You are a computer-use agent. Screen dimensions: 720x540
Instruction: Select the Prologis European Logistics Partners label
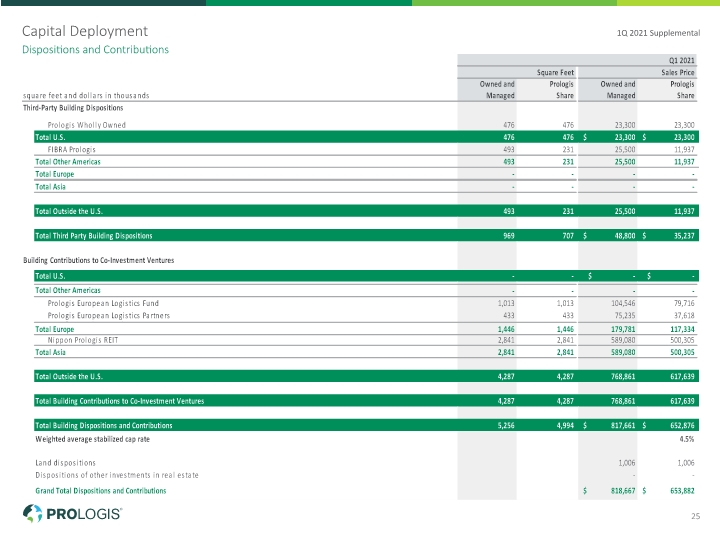coord(108,315)
